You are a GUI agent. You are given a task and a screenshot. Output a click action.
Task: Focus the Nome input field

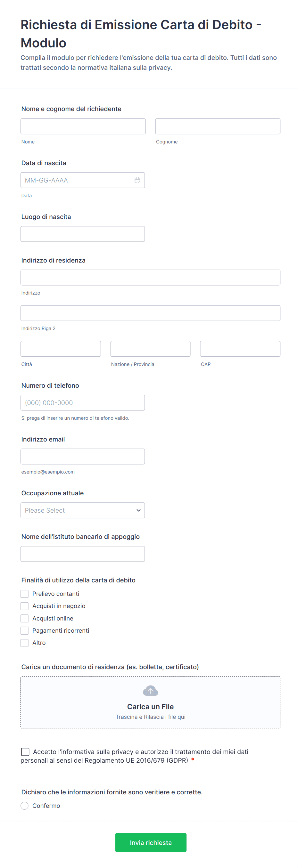pos(83,126)
